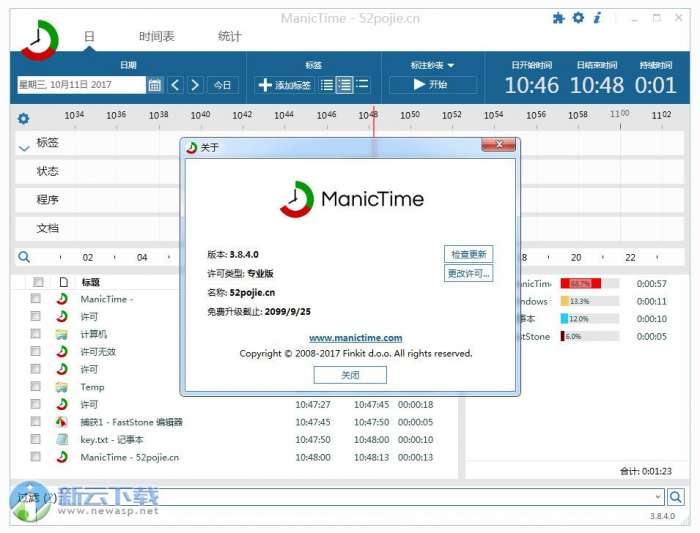700x533 pixels.
Task: Click 更改许可... in the About dialog
Action: point(468,273)
